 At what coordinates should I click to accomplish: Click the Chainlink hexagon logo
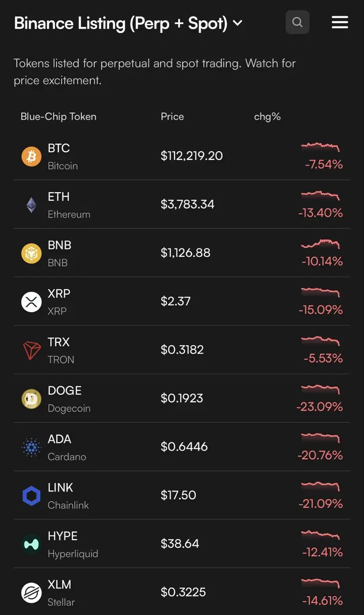31,496
